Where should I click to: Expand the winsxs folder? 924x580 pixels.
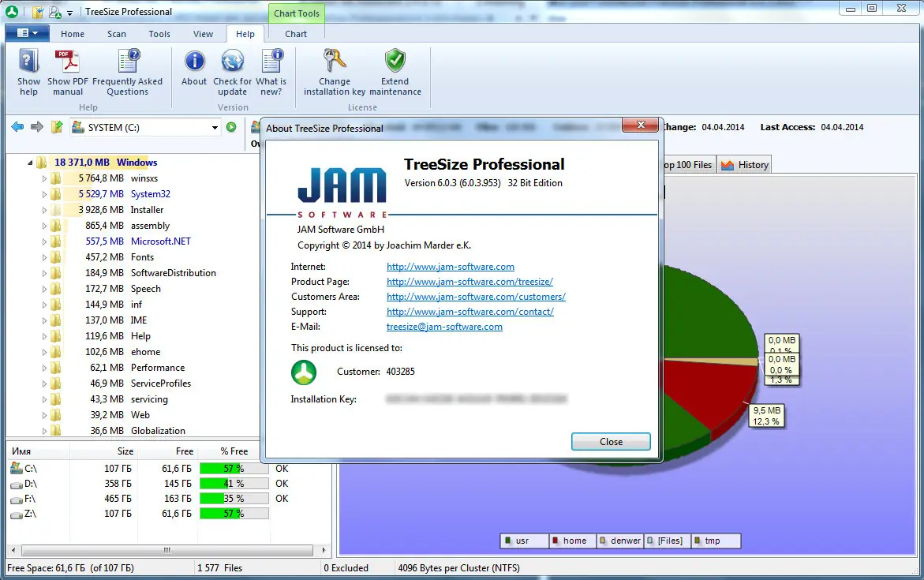click(x=44, y=178)
